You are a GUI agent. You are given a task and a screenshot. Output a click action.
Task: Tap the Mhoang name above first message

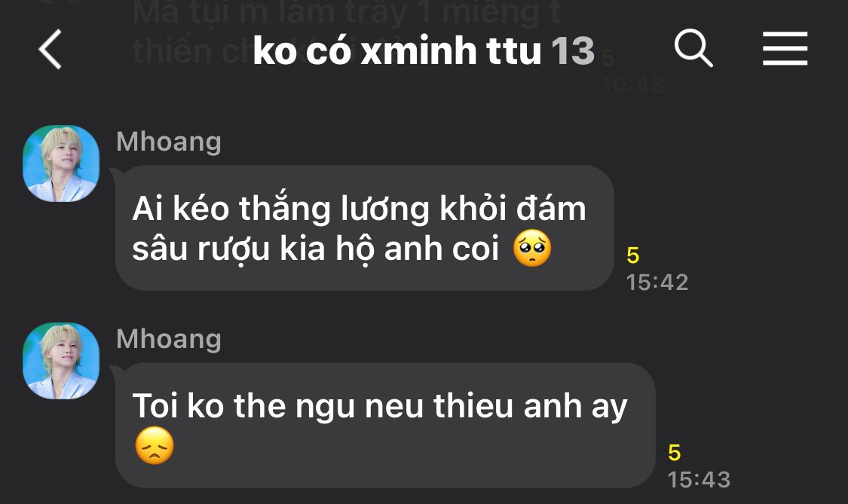(x=169, y=142)
